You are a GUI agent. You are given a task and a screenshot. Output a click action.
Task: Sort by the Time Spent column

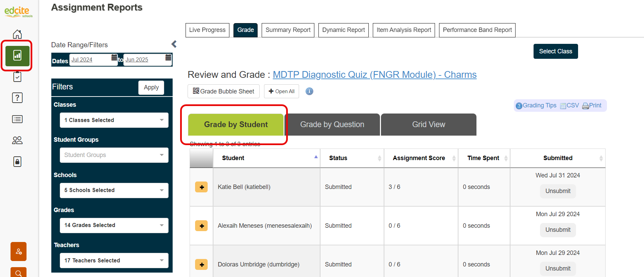pyautogui.click(x=484, y=158)
